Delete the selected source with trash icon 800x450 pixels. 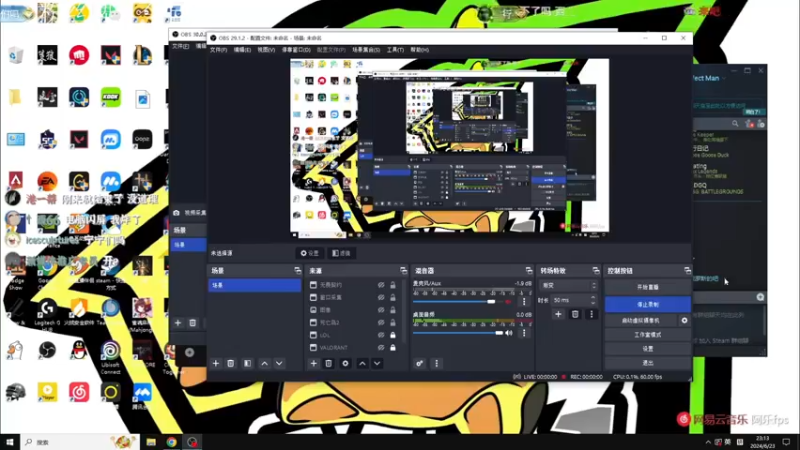(329, 363)
